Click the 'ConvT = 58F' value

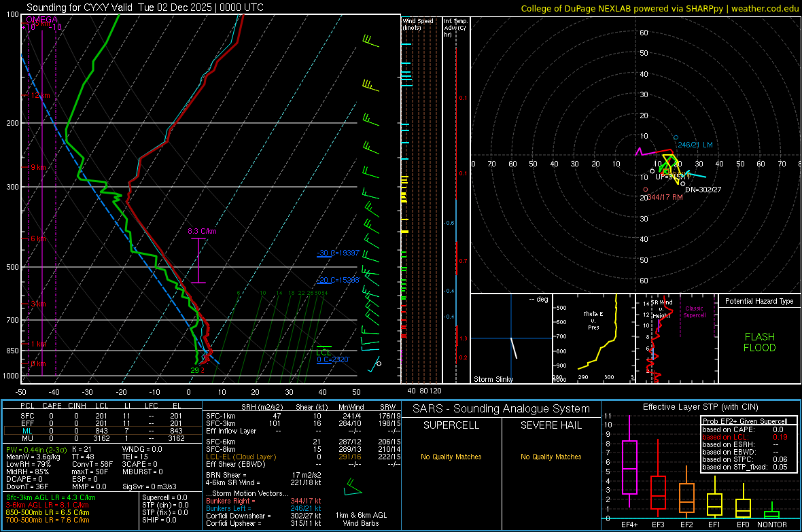pos(92,464)
